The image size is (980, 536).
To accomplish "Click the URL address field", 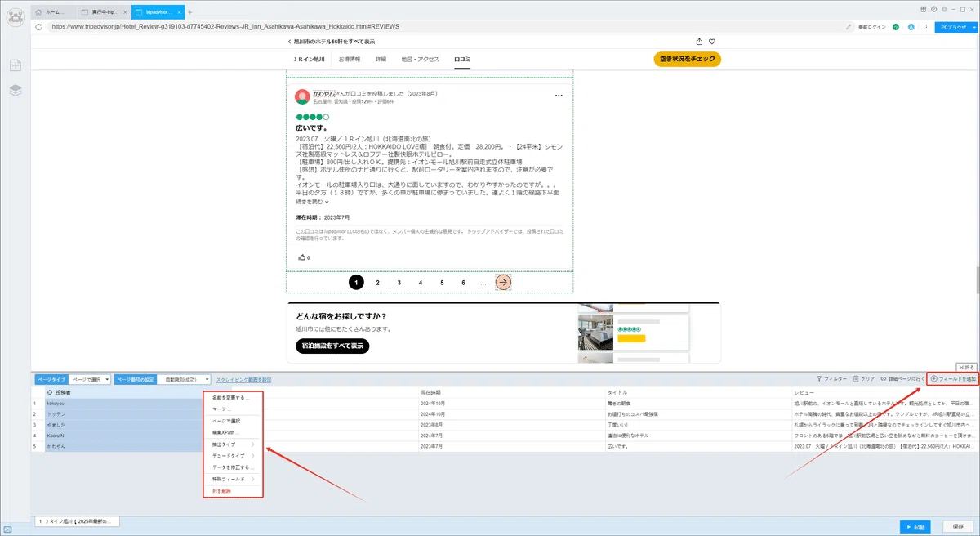I will 445,26.
